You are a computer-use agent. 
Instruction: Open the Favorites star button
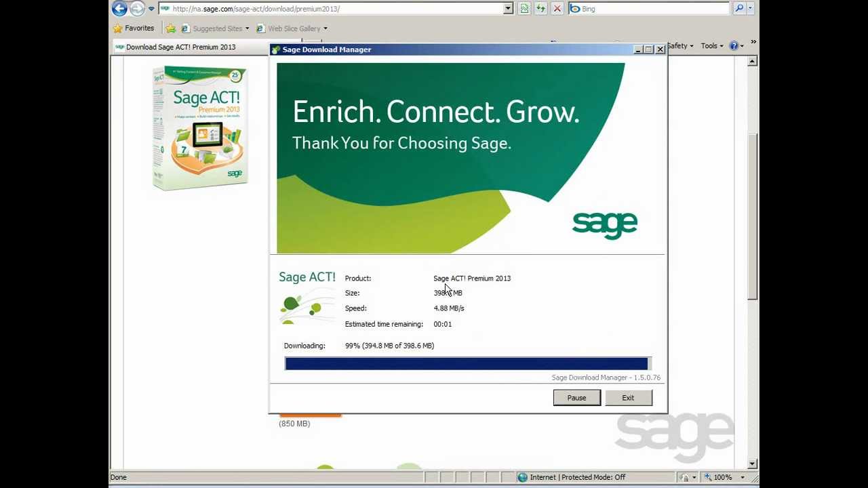134,28
